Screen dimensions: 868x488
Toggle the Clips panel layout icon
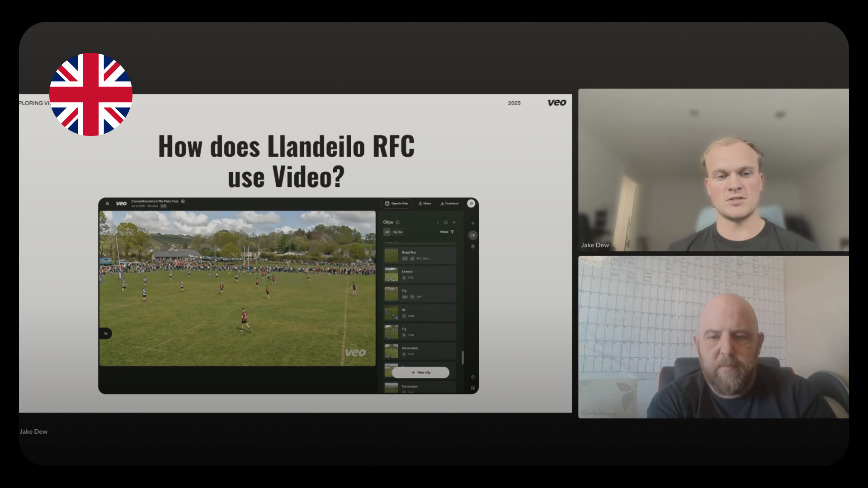pos(446,222)
